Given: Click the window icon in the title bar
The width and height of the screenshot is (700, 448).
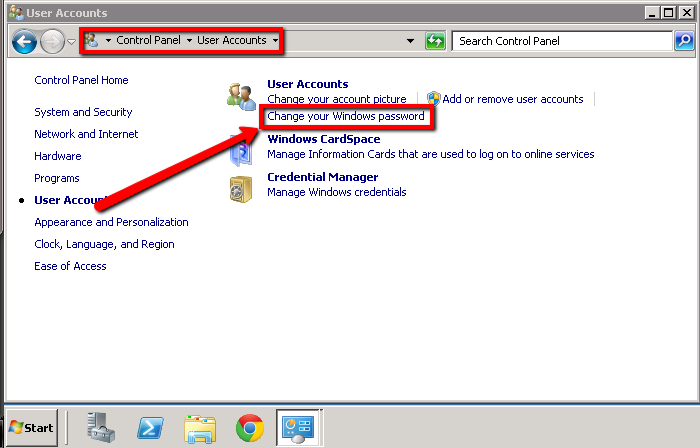Looking at the screenshot, I should pos(16,12).
